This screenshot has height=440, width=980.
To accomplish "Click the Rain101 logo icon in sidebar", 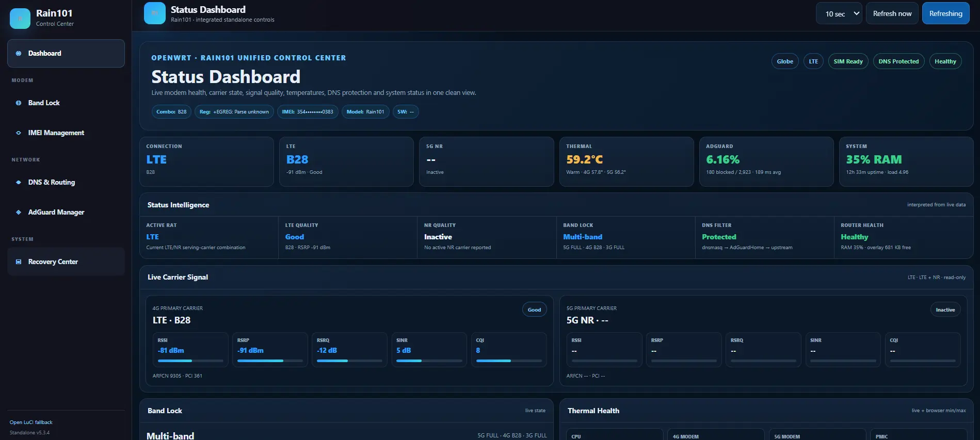I will coord(20,19).
